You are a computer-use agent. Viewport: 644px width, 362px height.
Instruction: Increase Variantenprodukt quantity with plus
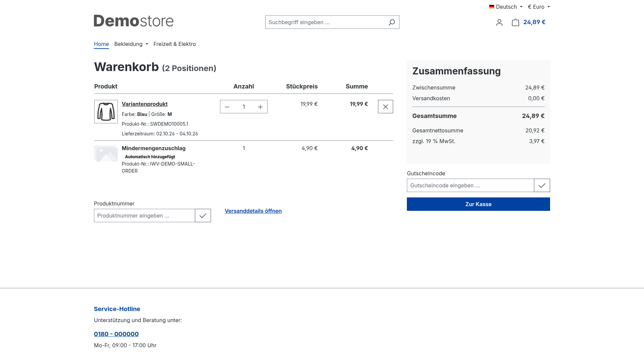point(260,107)
